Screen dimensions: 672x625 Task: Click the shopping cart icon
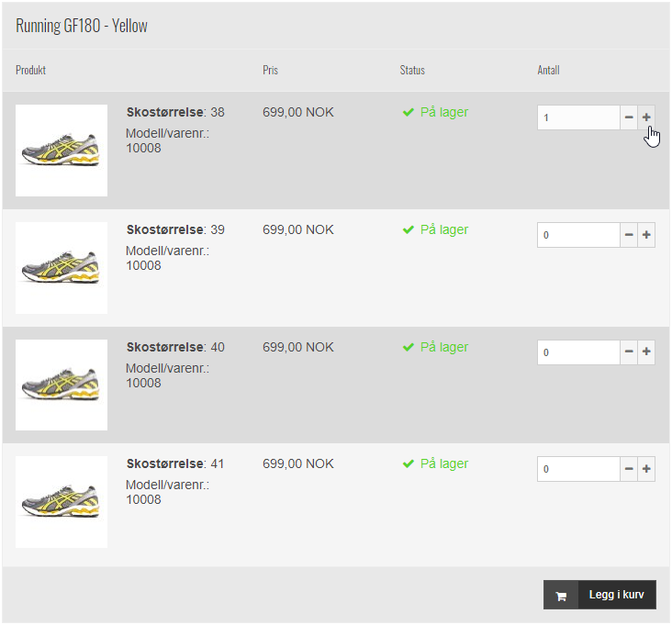561,595
